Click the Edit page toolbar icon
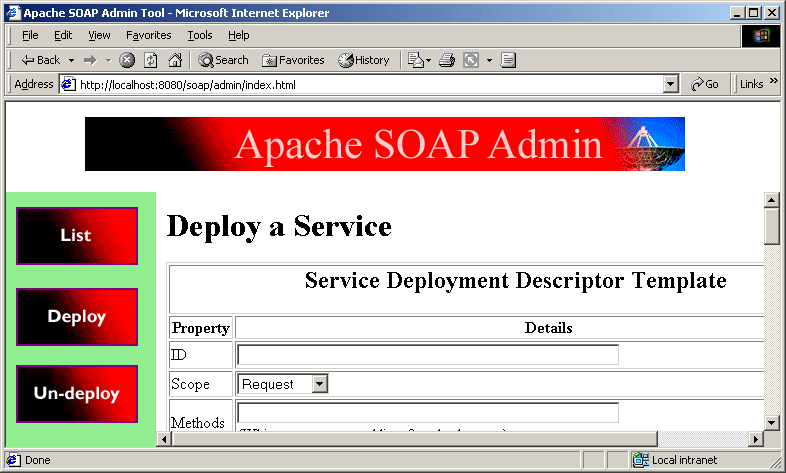This screenshot has height=473, width=786. coord(471,60)
